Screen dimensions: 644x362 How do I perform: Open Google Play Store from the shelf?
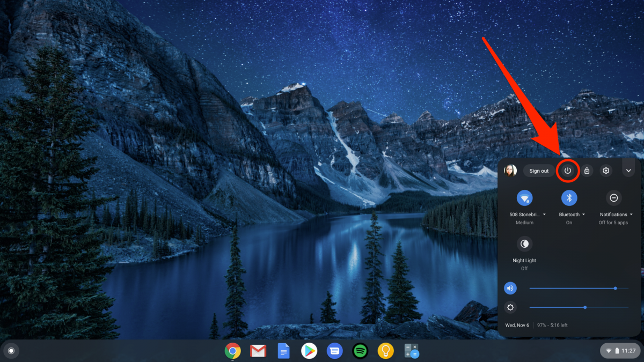[309, 351]
